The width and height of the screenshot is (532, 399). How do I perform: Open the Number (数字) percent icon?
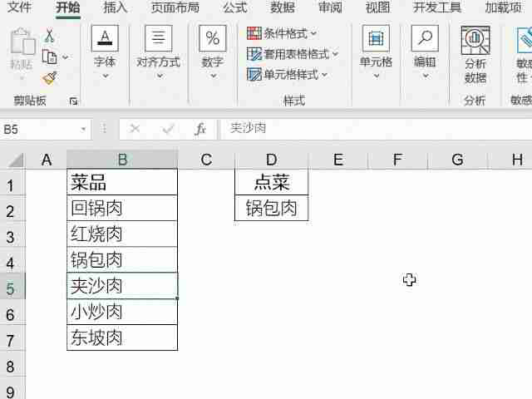coord(213,38)
